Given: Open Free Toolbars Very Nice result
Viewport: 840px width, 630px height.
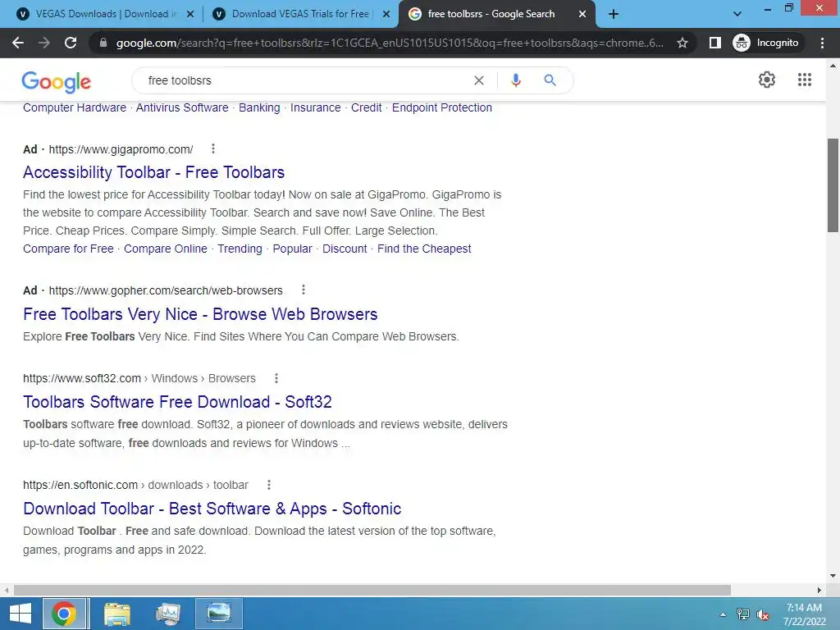Looking at the screenshot, I should [200, 314].
